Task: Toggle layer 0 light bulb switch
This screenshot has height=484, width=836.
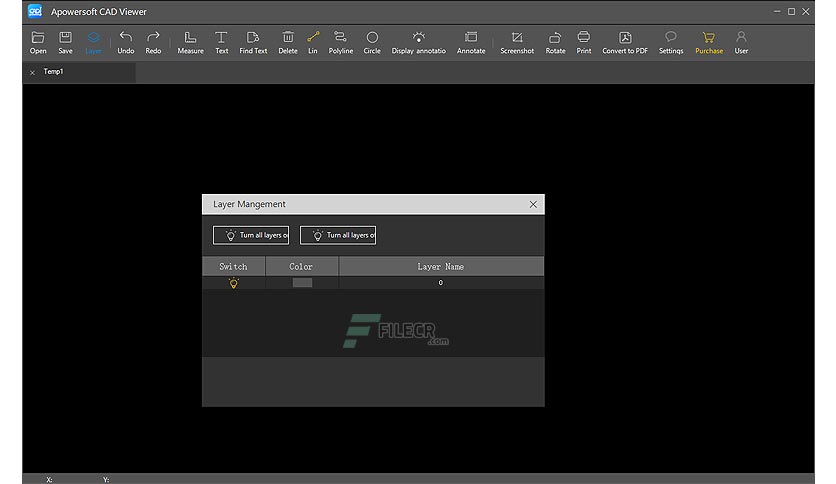Action: click(233, 283)
